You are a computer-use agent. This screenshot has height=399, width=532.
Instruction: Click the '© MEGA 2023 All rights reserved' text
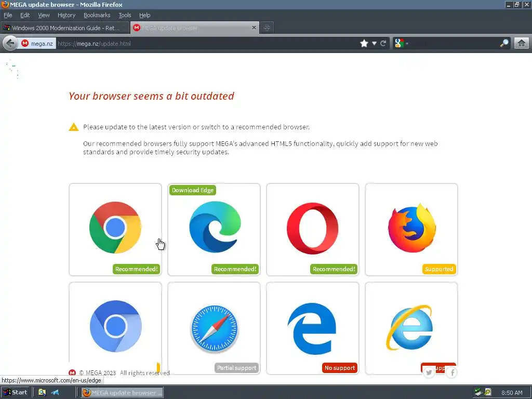click(x=124, y=373)
